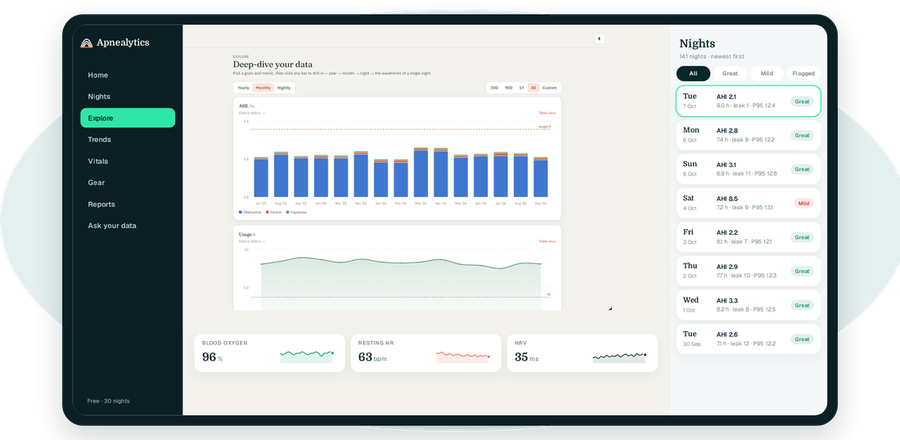Open the Thu 2 Oct night
The height and width of the screenshot is (440, 900).
coord(748,271)
